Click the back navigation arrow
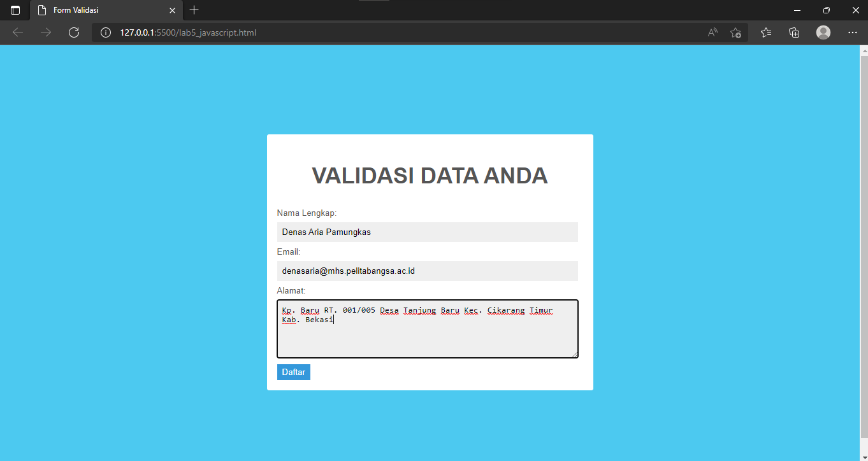Screen dimensions: 868x461 click(17, 32)
